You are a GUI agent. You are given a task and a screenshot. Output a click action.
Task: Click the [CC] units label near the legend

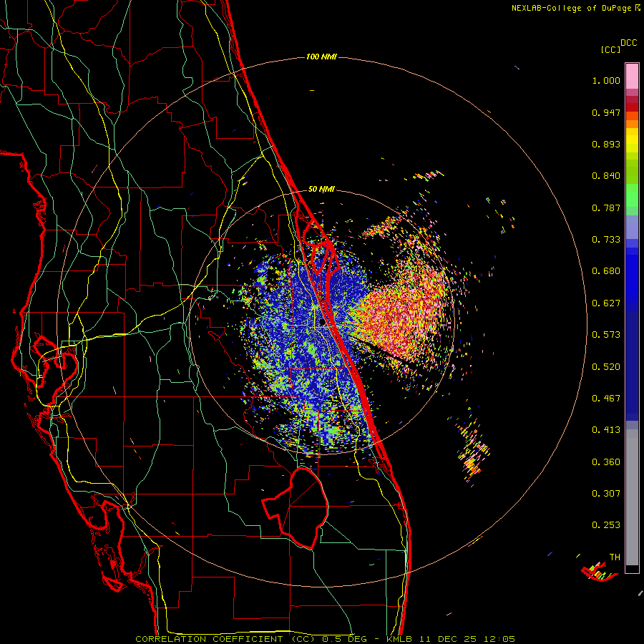[610, 49]
